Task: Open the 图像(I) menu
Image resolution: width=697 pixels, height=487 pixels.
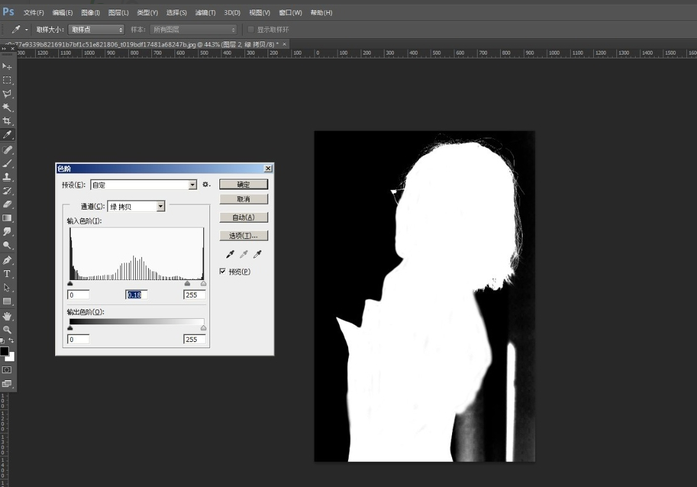Action: coord(90,13)
